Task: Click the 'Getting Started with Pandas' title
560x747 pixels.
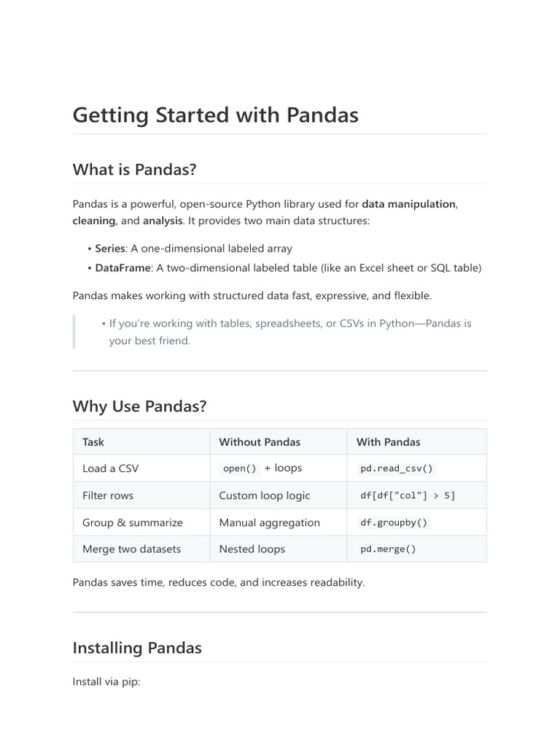Action: pyautogui.click(x=215, y=115)
